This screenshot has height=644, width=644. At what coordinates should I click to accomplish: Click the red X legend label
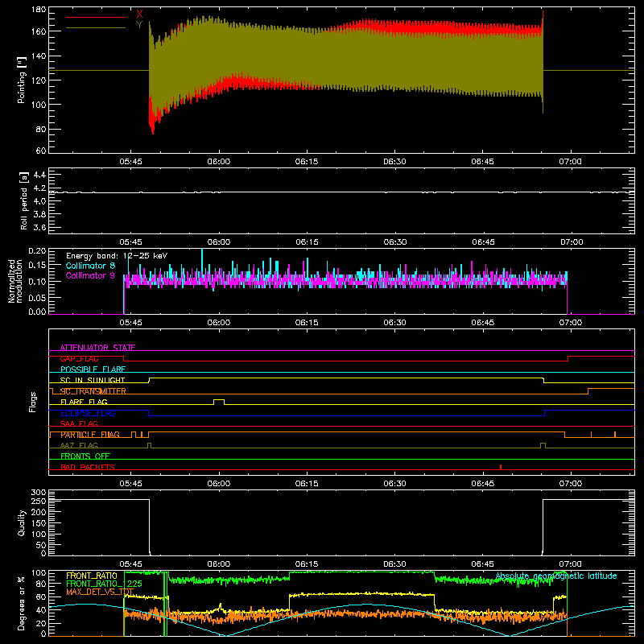(x=139, y=14)
